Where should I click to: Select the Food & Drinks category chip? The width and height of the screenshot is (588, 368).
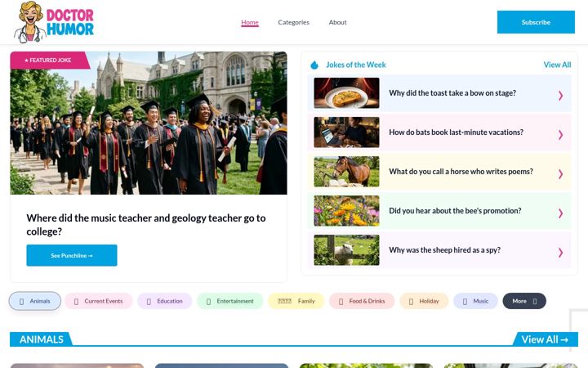362,301
